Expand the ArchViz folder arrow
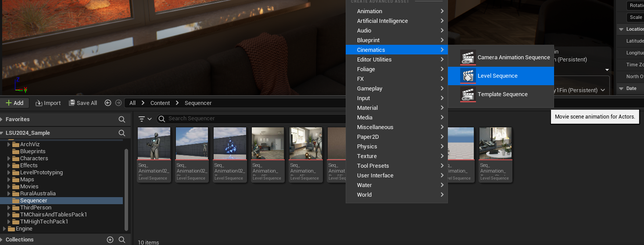This screenshot has width=644, height=245. (9, 144)
